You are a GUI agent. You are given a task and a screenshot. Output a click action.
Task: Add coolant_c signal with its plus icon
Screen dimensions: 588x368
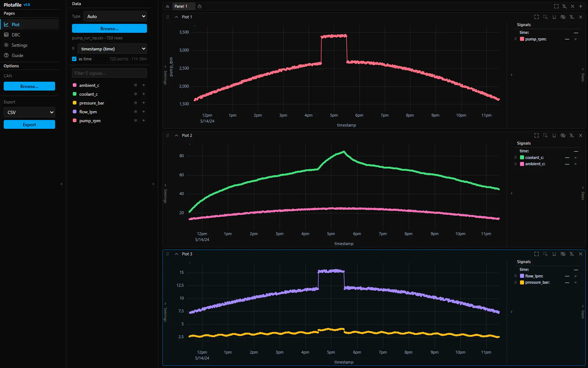(x=144, y=94)
